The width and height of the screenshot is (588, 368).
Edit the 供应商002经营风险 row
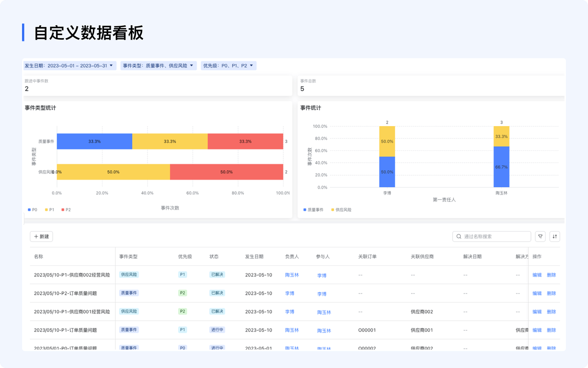pyautogui.click(x=537, y=275)
